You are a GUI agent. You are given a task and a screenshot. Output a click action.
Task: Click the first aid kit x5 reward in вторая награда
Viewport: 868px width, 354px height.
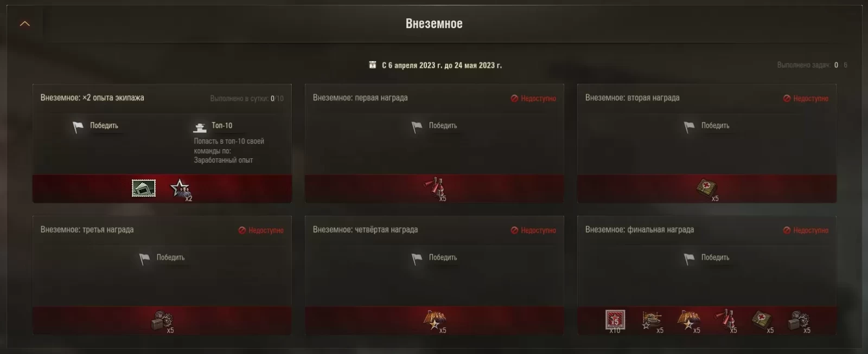(x=707, y=189)
